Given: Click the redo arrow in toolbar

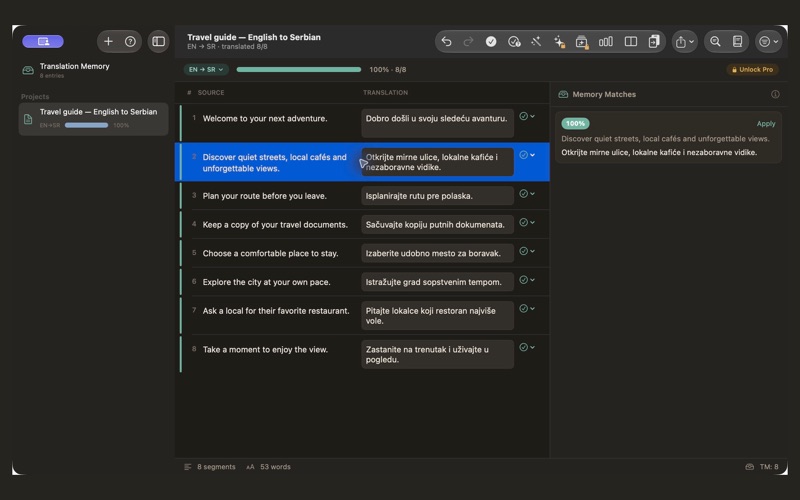Looking at the screenshot, I should [x=468, y=41].
